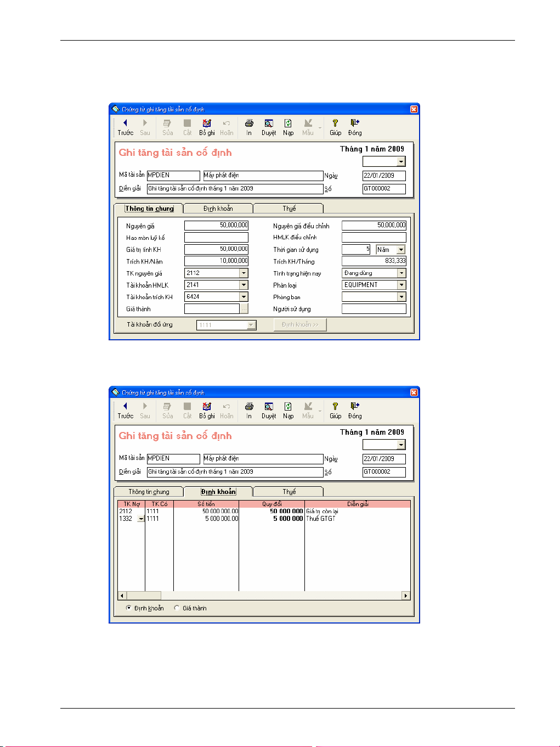Expand the Tình trạng hiện nay dropdown
Screen dimensions: 560x747
[x=401, y=273]
